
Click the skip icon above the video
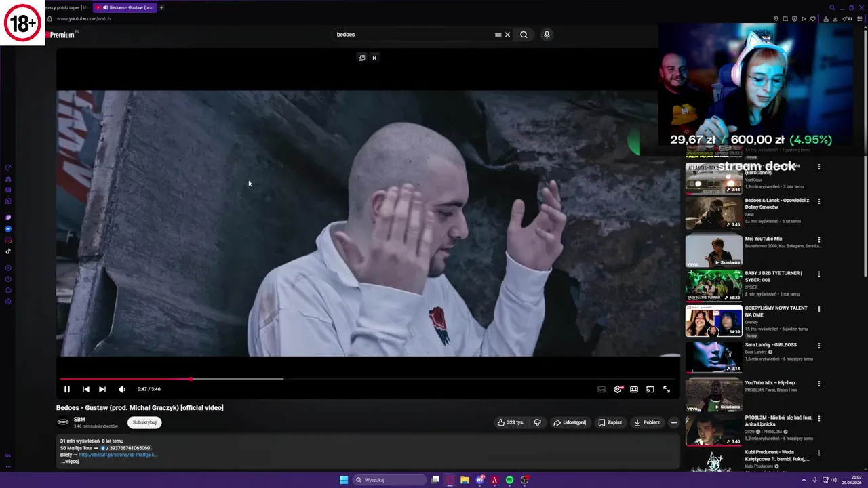(374, 58)
